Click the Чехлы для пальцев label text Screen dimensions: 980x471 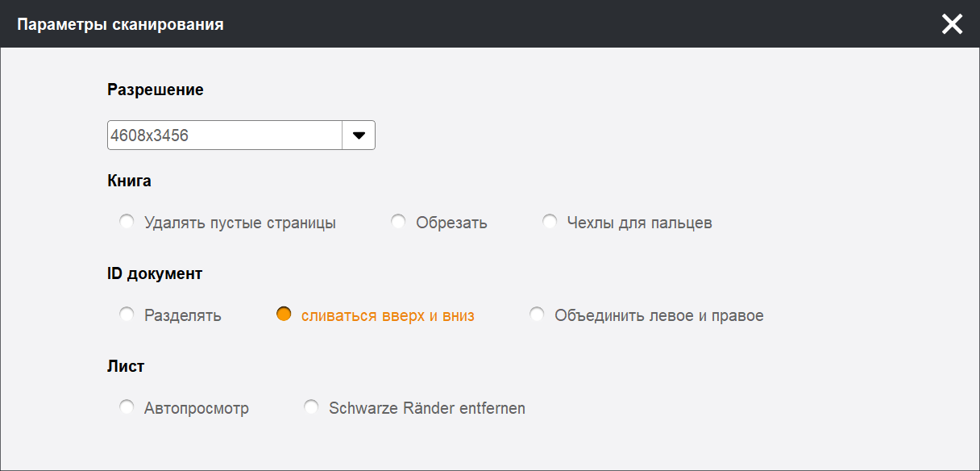639,223
